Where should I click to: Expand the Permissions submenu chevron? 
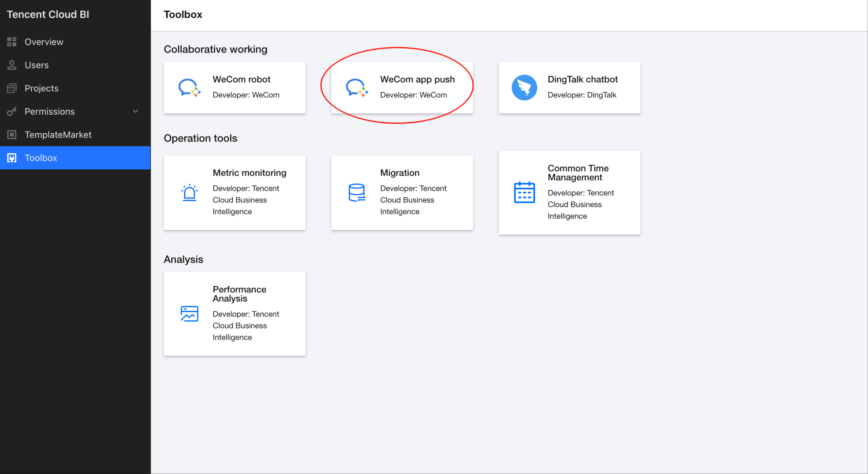pyautogui.click(x=135, y=111)
